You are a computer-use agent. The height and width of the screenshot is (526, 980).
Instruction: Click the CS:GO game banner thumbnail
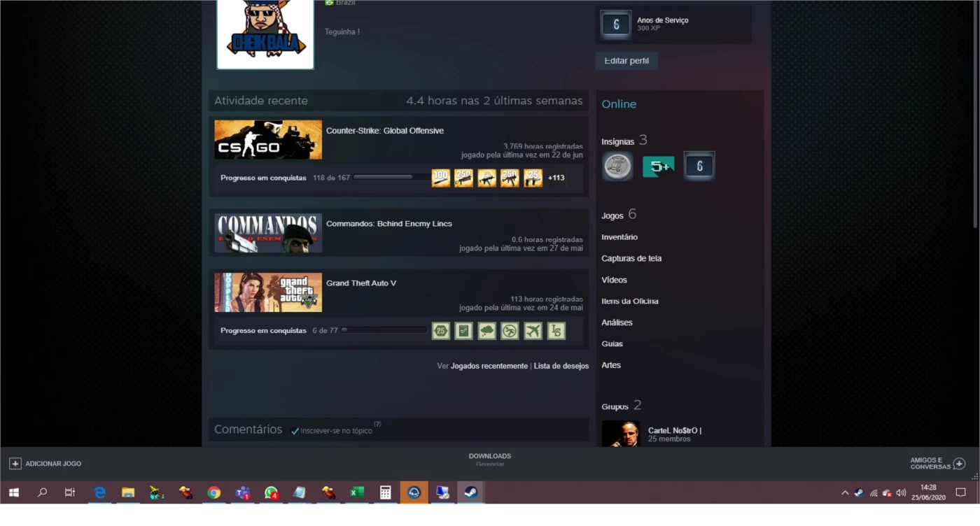268,139
